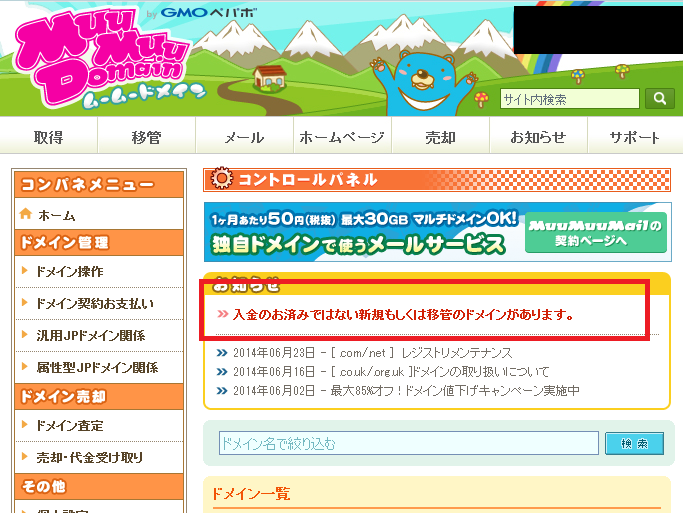This screenshot has width=683, height=513.
Task: Click the gear icon in コントロールパネル header
Action: (x=222, y=178)
